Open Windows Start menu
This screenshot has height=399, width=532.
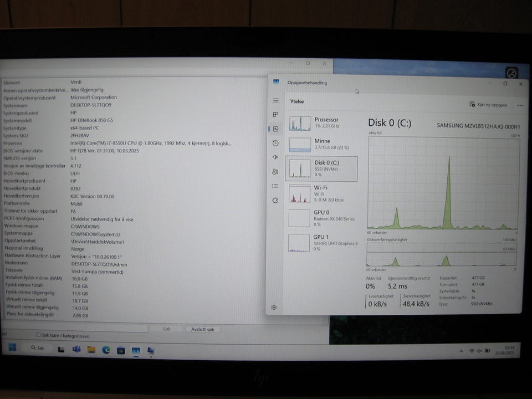click(x=13, y=347)
